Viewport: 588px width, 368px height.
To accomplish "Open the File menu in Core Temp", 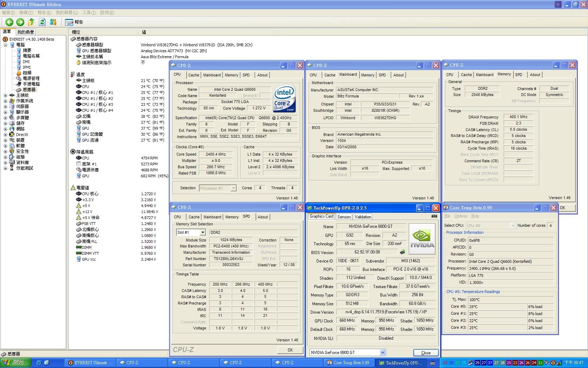I will point(447,216).
